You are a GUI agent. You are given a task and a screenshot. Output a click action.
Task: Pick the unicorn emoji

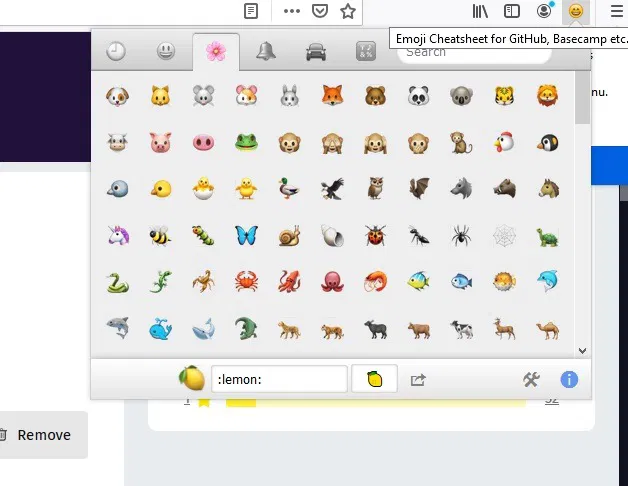[x=118, y=235]
